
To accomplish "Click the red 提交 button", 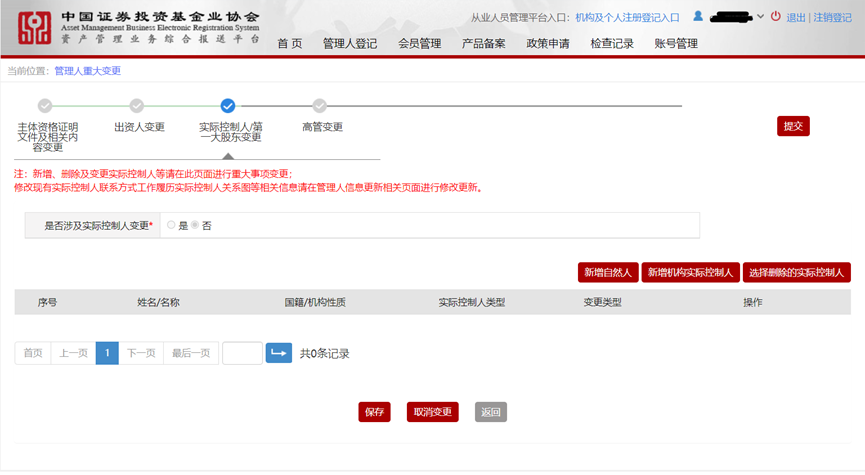I will pos(793,126).
